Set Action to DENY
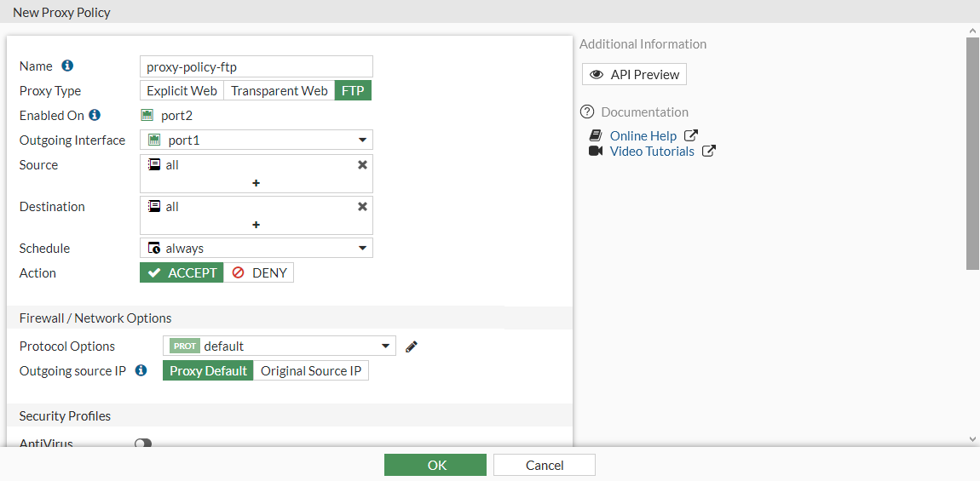 pos(259,272)
